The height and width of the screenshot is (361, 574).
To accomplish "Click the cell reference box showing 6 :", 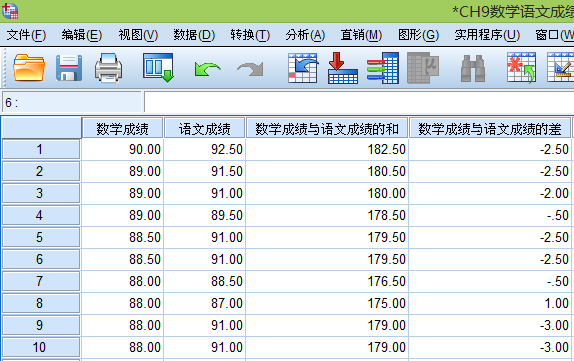I will tap(72, 102).
